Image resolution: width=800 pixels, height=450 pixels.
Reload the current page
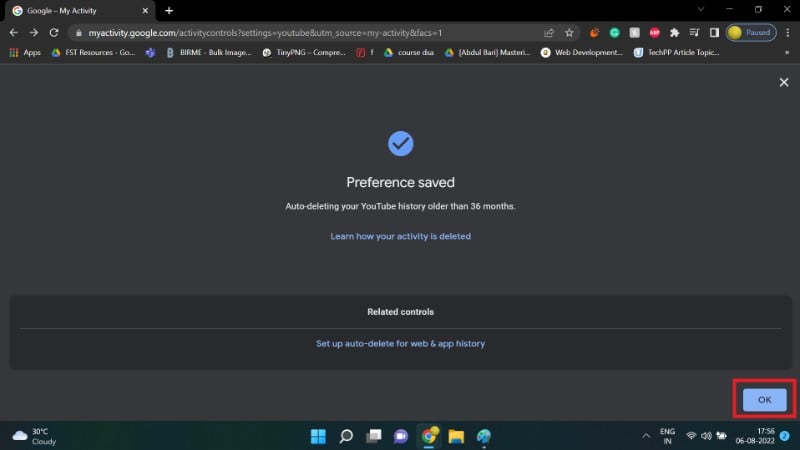(x=54, y=33)
